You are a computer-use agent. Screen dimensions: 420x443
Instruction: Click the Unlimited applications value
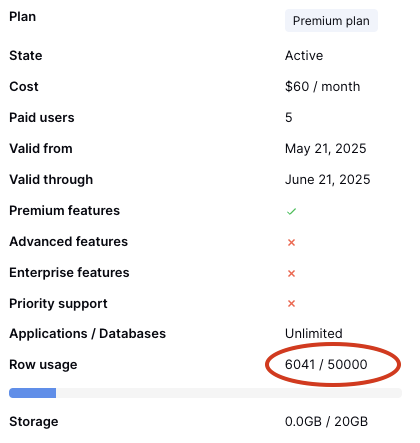pyautogui.click(x=314, y=333)
